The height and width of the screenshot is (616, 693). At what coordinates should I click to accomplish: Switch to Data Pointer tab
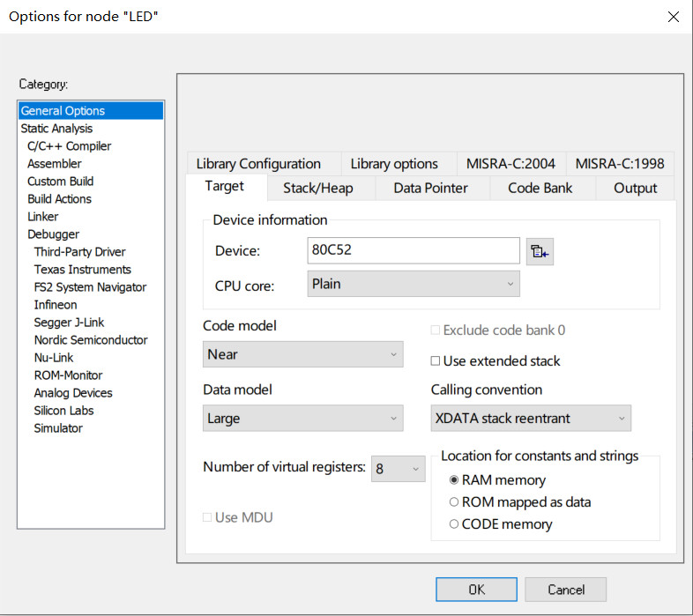point(431,189)
